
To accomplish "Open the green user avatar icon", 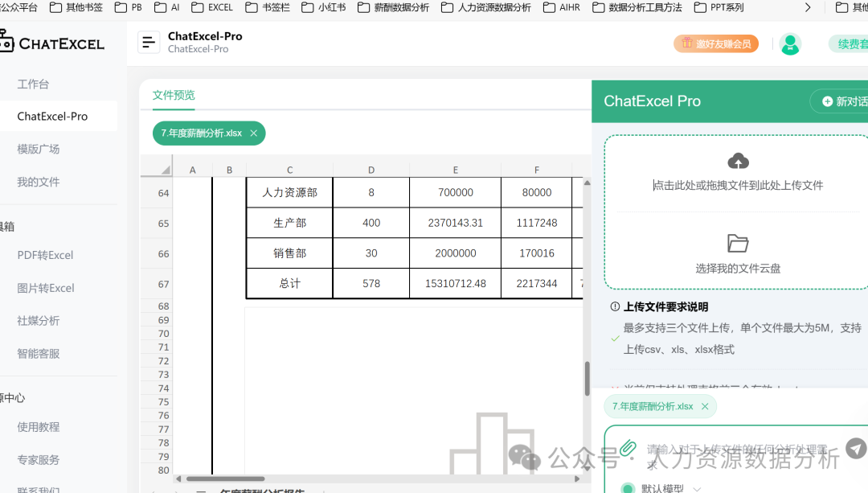I will pyautogui.click(x=790, y=43).
